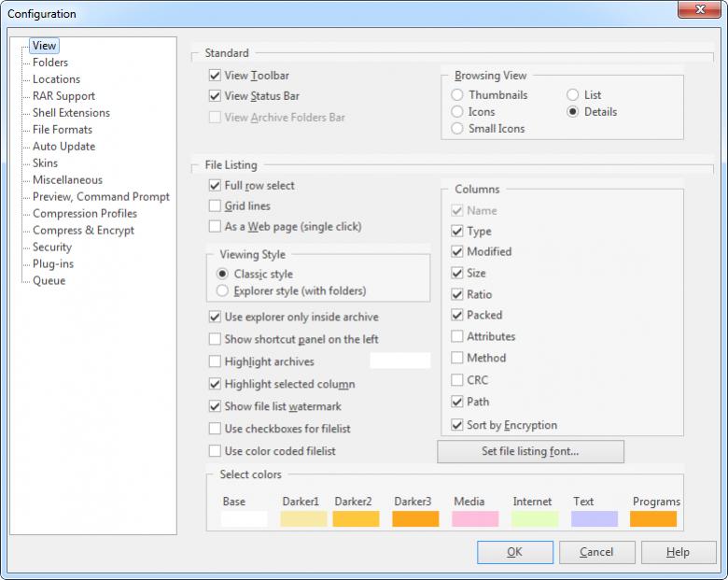Open Help for this dialog

pos(679,552)
